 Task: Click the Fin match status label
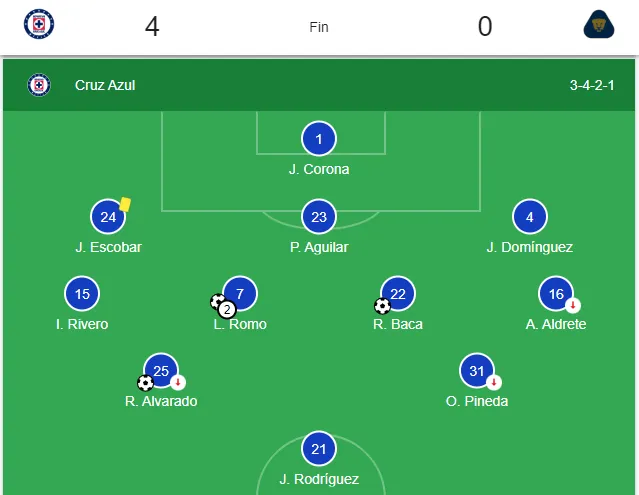(319, 27)
